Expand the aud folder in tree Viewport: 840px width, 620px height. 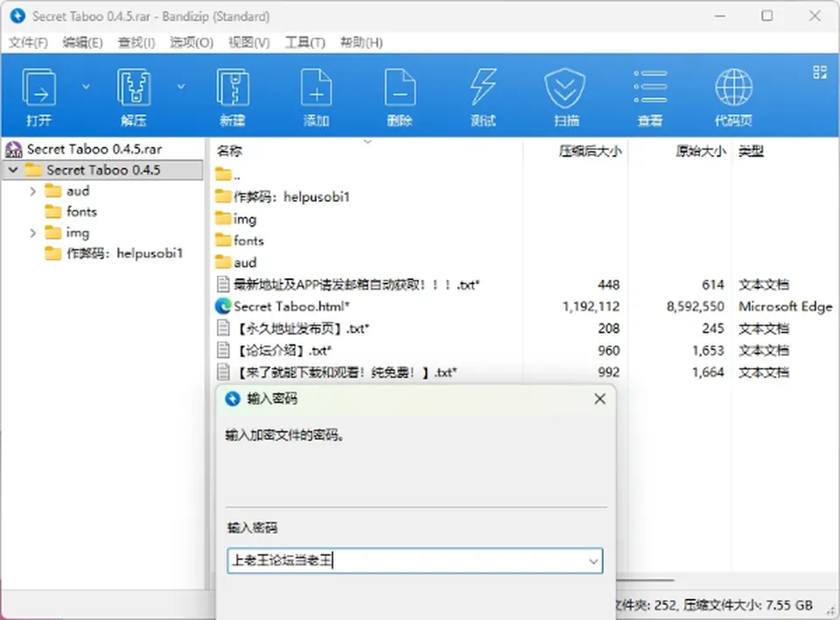[x=32, y=192]
